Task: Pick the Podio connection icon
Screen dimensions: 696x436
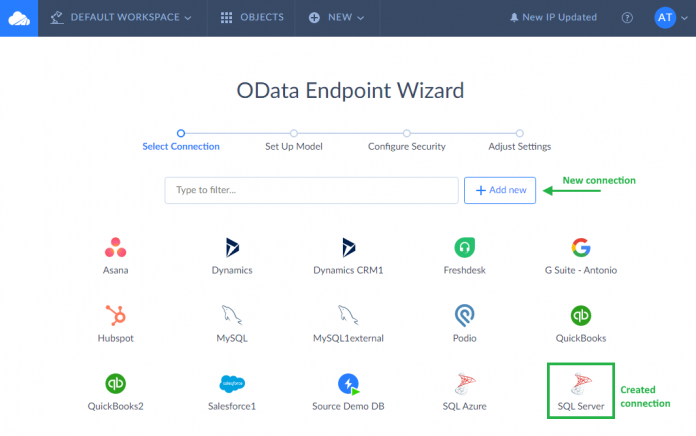Action: [x=464, y=316]
